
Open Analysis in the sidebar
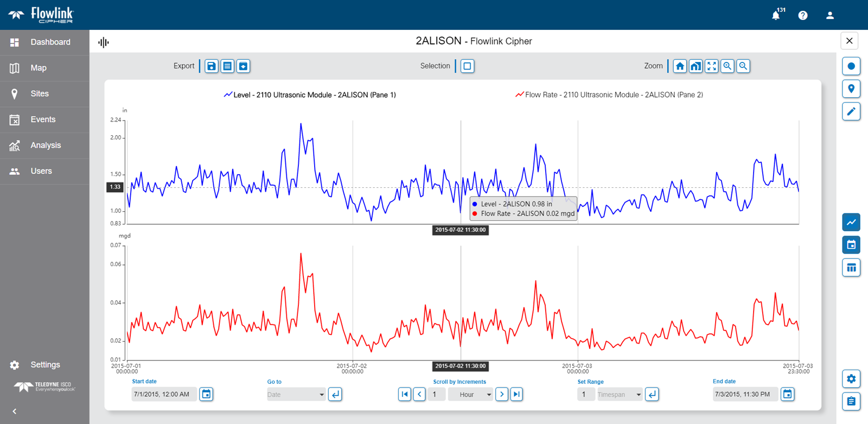coord(45,145)
